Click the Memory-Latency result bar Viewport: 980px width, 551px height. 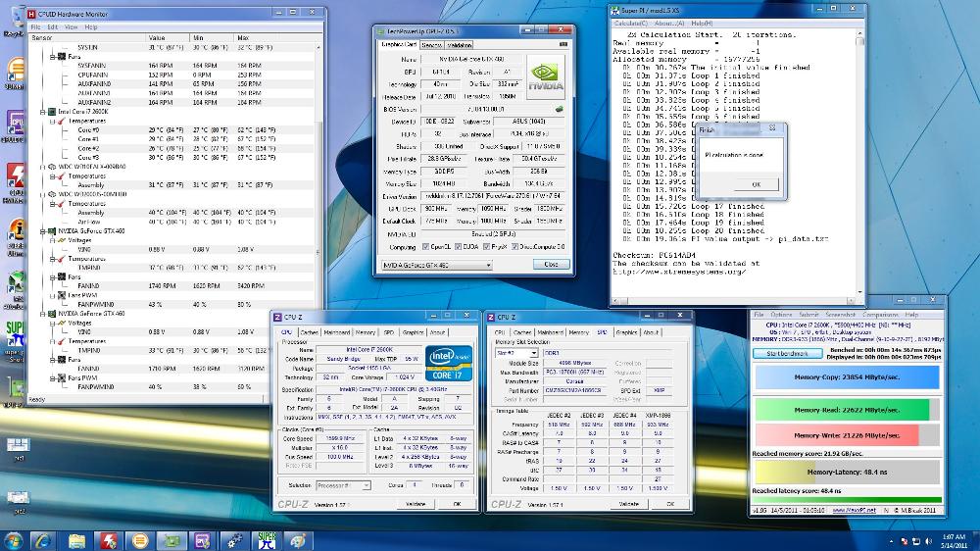[847, 473]
